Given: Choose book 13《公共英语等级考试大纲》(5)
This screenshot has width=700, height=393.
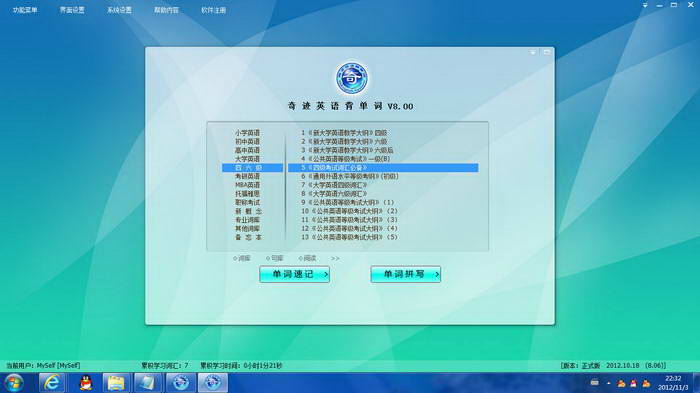Looking at the screenshot, I should (349, 237).
